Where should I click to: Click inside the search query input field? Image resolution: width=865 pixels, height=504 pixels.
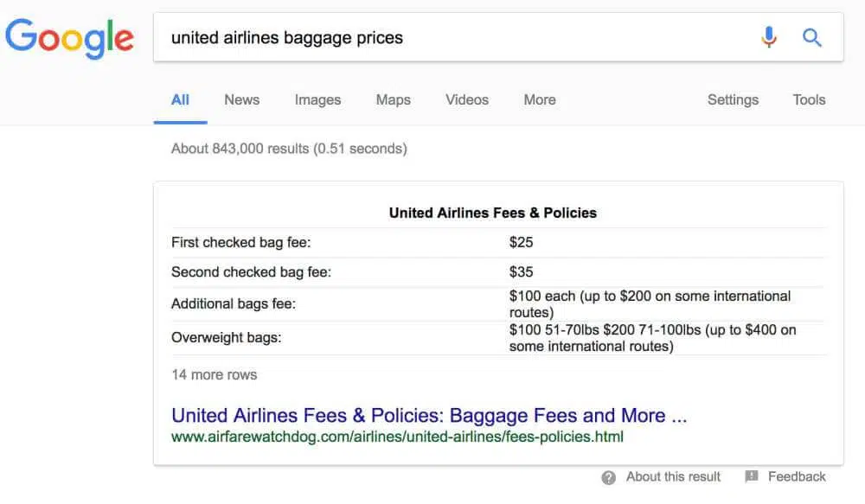click(x=450, y=37)
